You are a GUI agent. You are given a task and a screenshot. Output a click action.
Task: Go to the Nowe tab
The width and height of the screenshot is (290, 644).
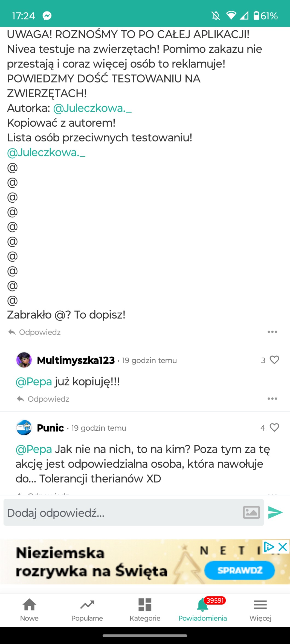[29, 610]
